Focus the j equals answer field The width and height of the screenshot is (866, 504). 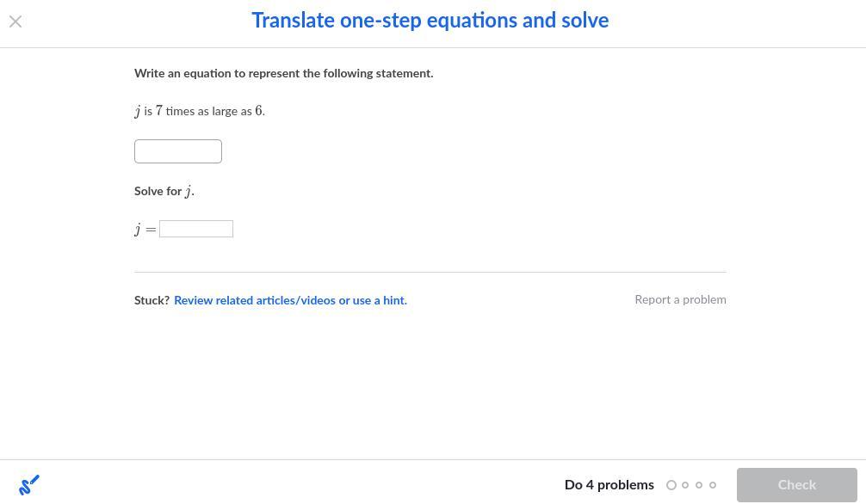click(196, 229)
